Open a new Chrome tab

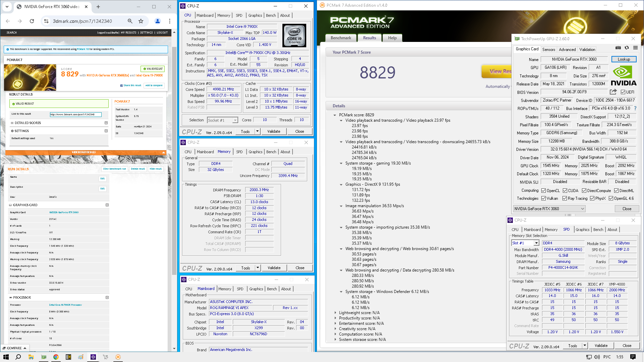point(98,7)
